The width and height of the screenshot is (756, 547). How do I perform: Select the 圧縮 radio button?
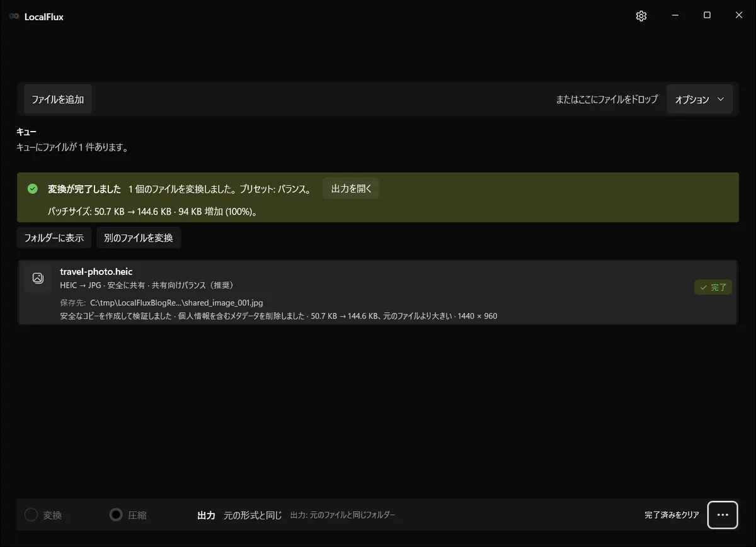(x=116, y=515)
